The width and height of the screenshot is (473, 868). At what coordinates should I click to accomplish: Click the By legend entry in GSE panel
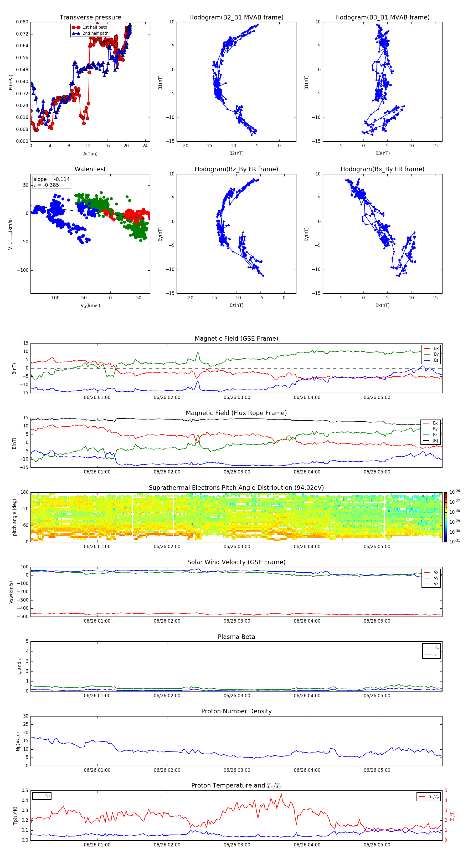click(431, 354)
